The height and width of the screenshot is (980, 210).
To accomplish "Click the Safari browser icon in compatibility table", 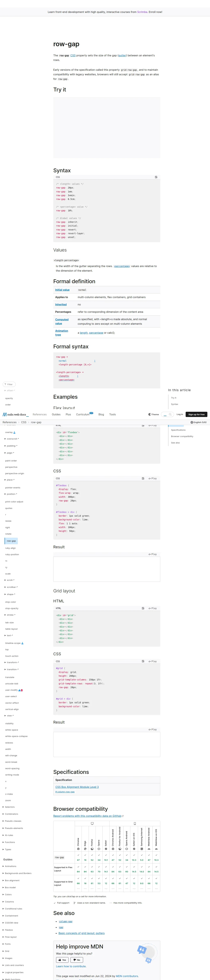I will (106, 849).
